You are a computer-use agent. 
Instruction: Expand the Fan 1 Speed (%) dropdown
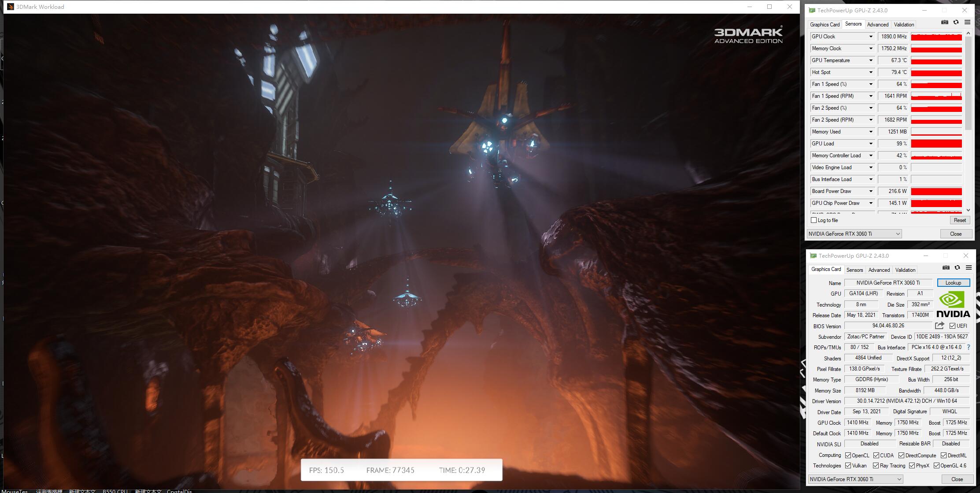tap(870, 84)
